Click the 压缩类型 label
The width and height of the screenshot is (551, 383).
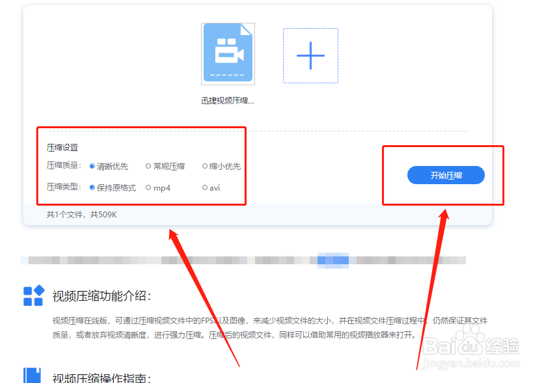pos(64,187)
